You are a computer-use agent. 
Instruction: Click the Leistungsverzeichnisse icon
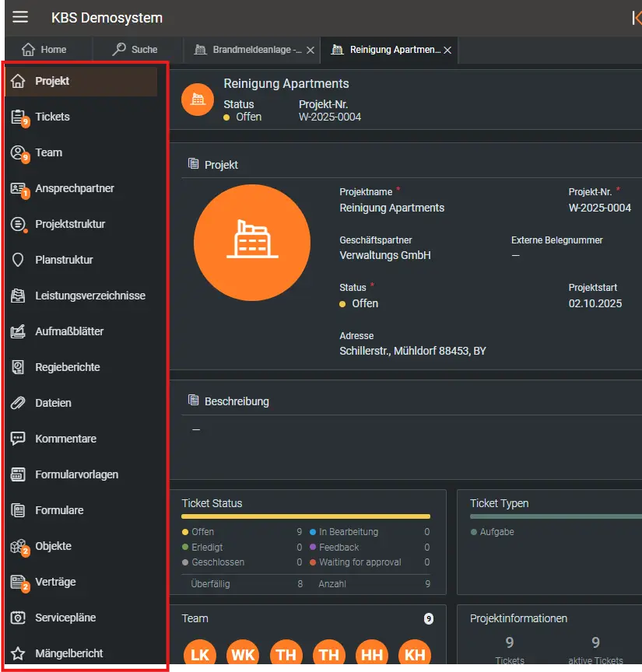tap(18, 296)
